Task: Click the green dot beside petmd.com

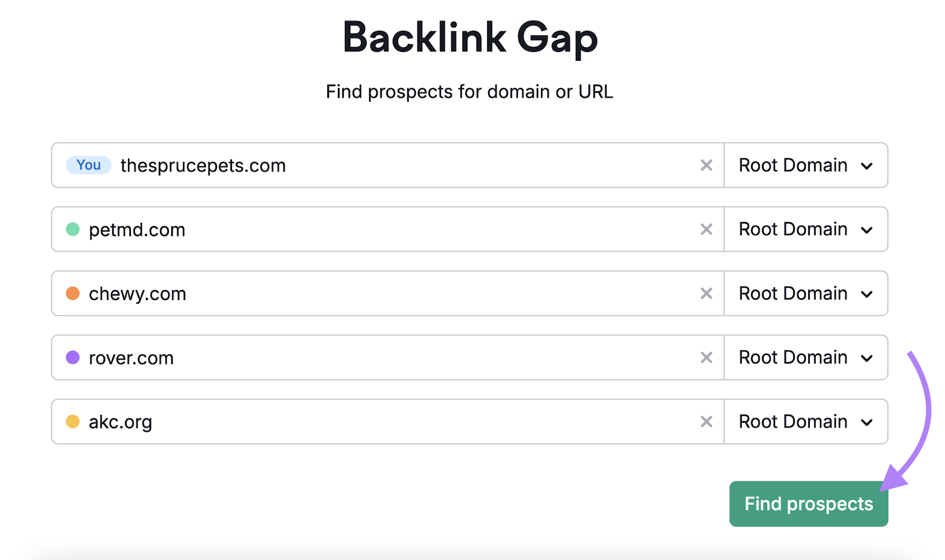Action: coord(73,229)
